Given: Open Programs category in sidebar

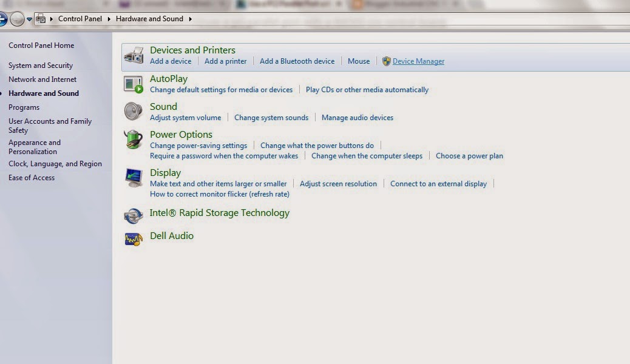Looking at the screenshot, I should coord(24,107).
